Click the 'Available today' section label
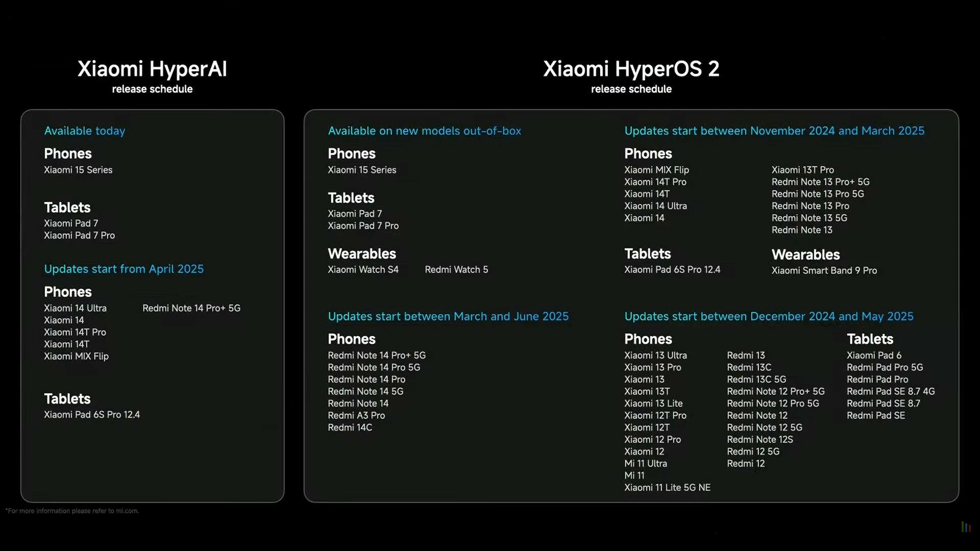Viewport: 980px width, 551px height. [84, 131]
